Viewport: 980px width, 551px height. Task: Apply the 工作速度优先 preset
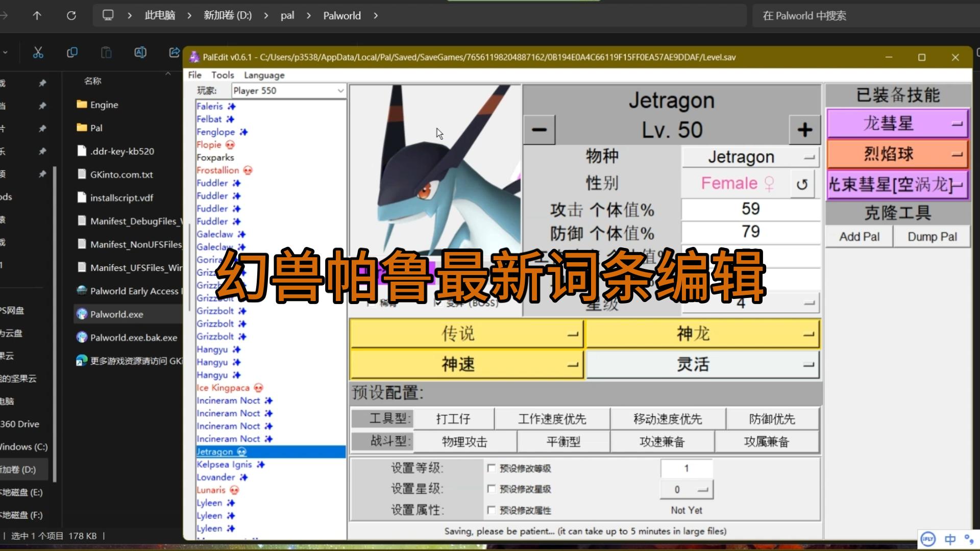552,419
